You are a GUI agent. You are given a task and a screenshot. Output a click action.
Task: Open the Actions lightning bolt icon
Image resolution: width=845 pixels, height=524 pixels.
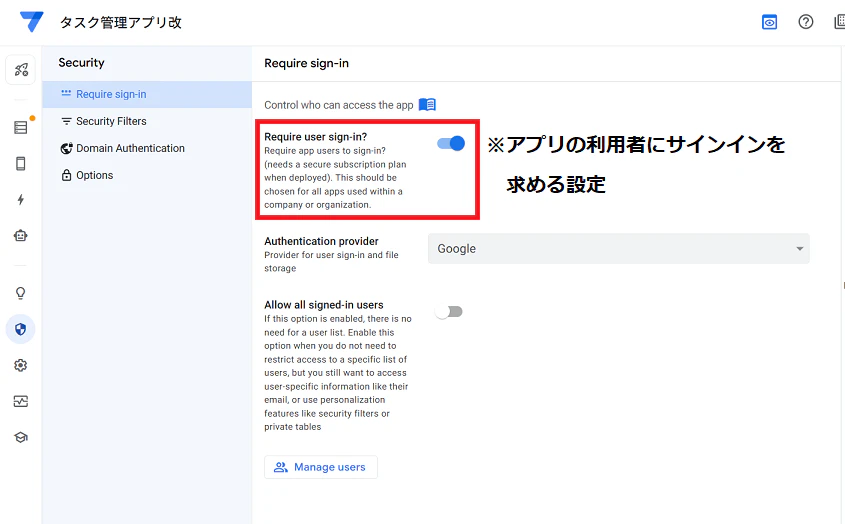20,199
